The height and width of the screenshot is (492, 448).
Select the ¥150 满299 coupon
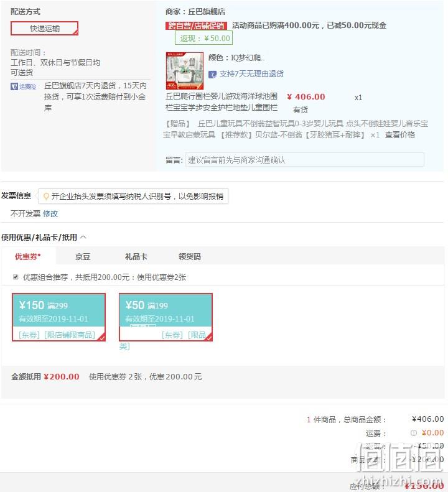tap(58, 317)
